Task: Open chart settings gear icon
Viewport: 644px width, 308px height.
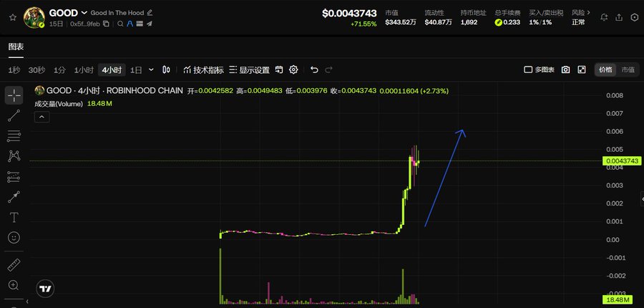Action: point(293,70)
